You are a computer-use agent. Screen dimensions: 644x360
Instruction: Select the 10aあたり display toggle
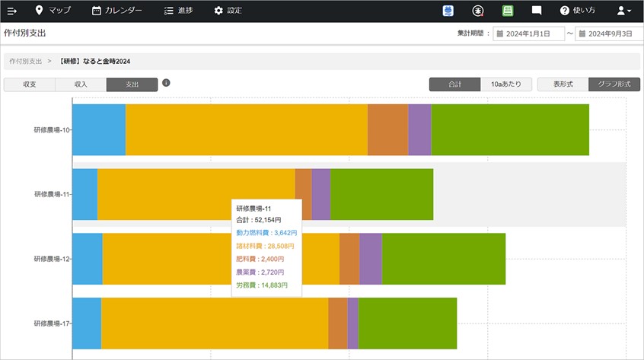[x=505, y=84]
